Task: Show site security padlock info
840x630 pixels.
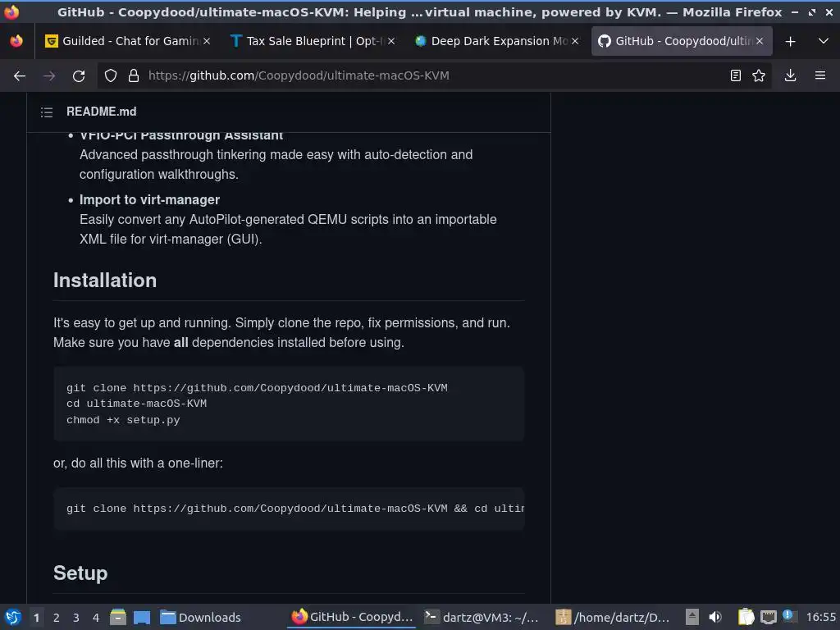Action: [134, 76]
